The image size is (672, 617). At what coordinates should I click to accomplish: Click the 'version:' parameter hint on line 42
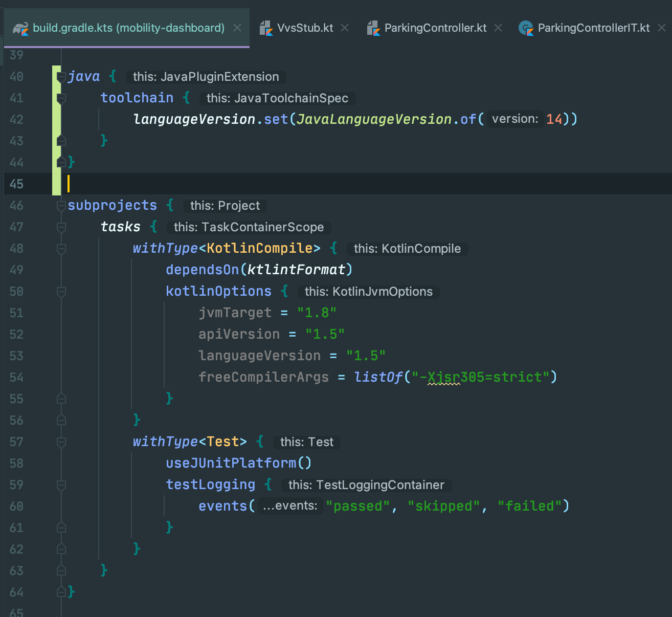click(x=514, y=119)
